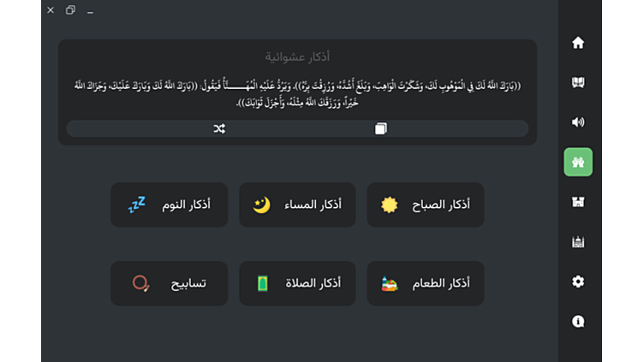Shuffle to another random dhikr
Image resolution: width=644 pixels, height=362 pixels.
coord(219,129)
